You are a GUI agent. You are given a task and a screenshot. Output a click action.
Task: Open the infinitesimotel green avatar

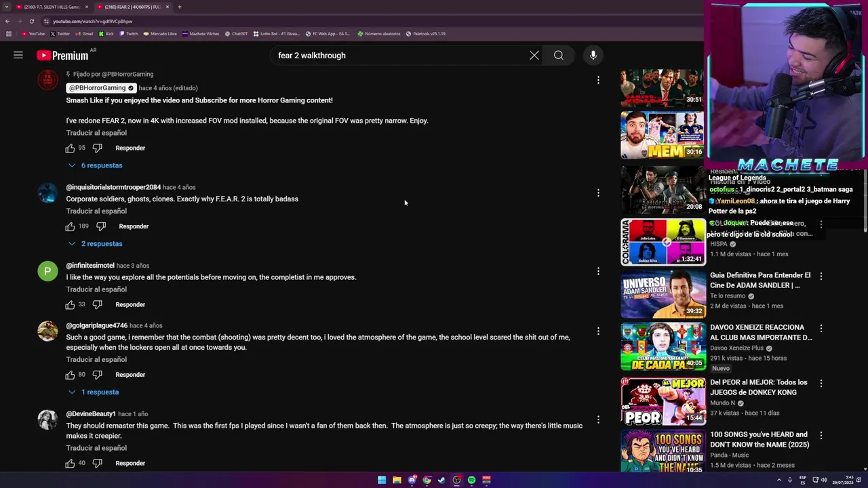click(x=47, y=271)
